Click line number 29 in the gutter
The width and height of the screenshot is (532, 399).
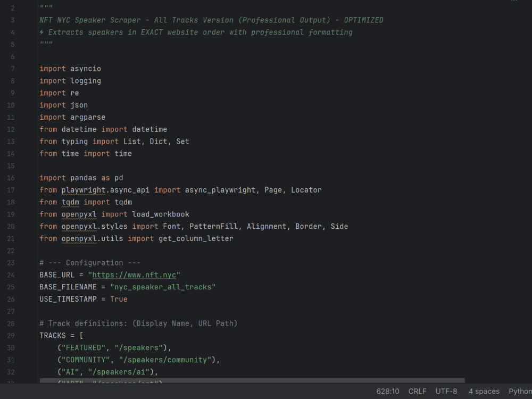point(11,336)
